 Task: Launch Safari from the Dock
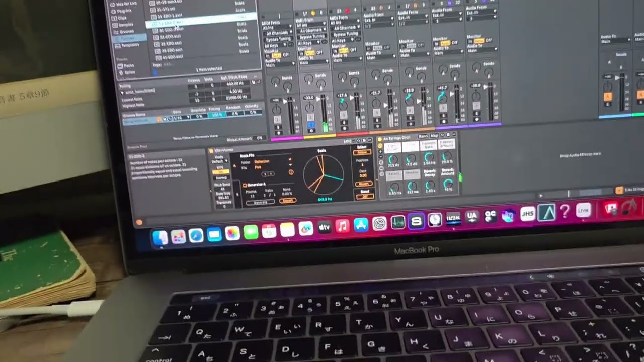(196, 235)
